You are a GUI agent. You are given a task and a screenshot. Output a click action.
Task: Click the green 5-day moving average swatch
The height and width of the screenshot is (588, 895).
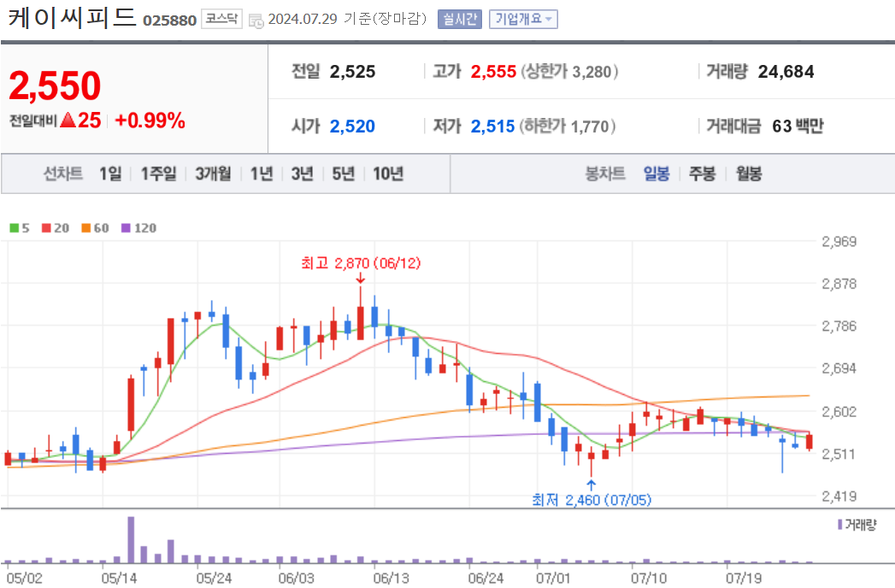15,228
